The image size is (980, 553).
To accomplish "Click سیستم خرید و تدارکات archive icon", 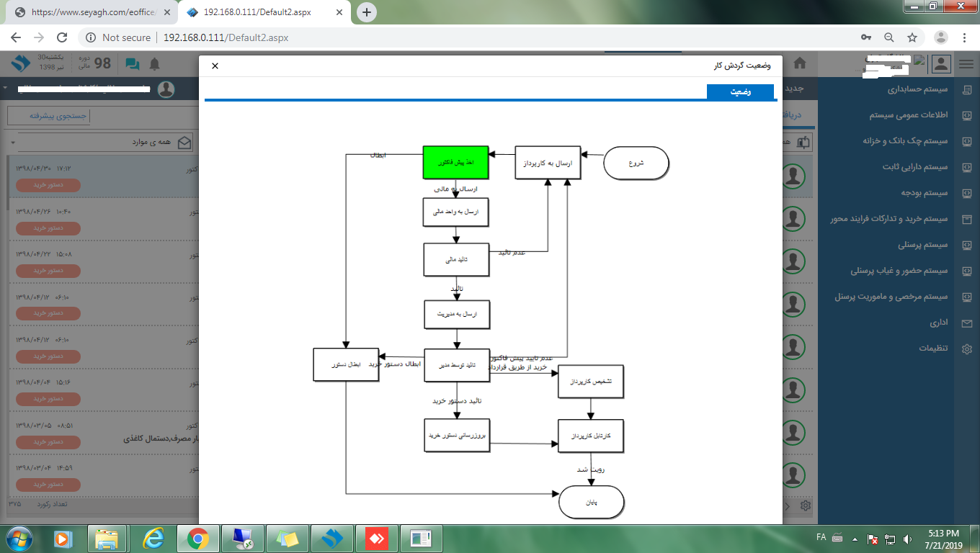I will 966,219.
